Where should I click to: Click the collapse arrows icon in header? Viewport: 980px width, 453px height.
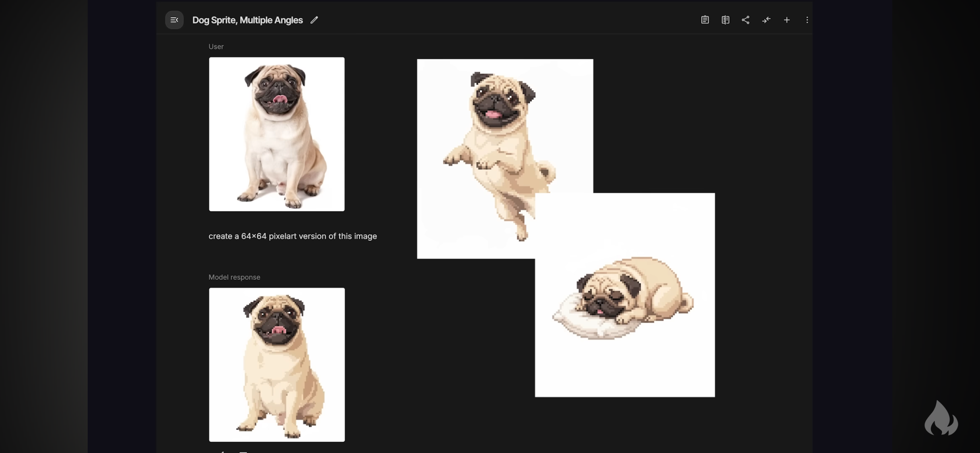766,20
